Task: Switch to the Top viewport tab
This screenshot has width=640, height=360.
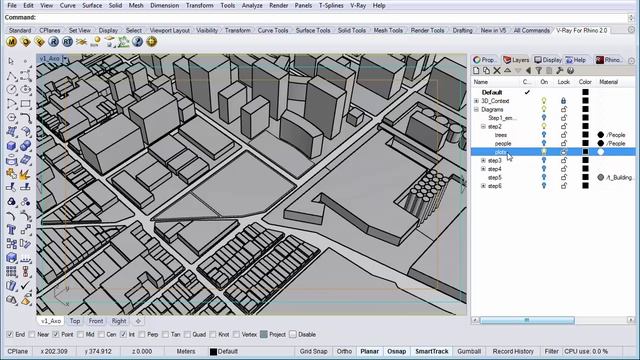Action: pos(75,321)
